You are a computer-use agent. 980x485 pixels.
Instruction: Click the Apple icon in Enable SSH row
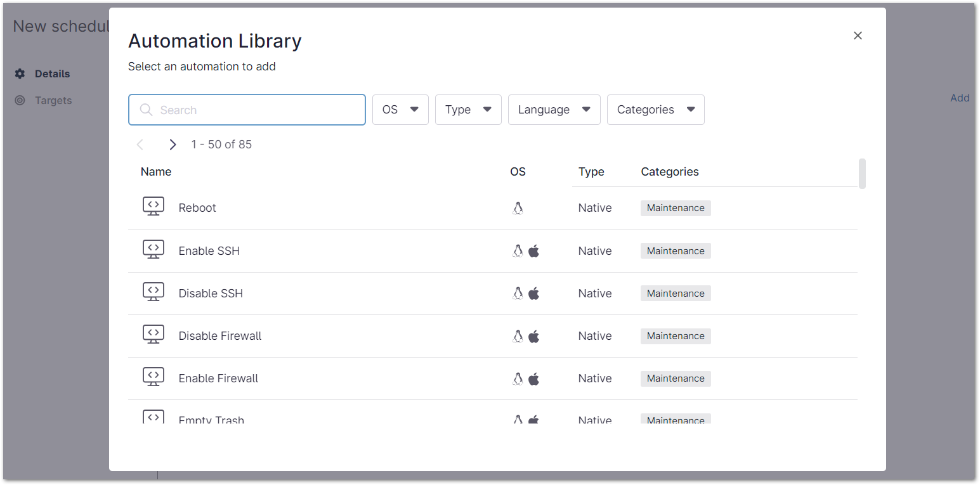tap(534, 251)
